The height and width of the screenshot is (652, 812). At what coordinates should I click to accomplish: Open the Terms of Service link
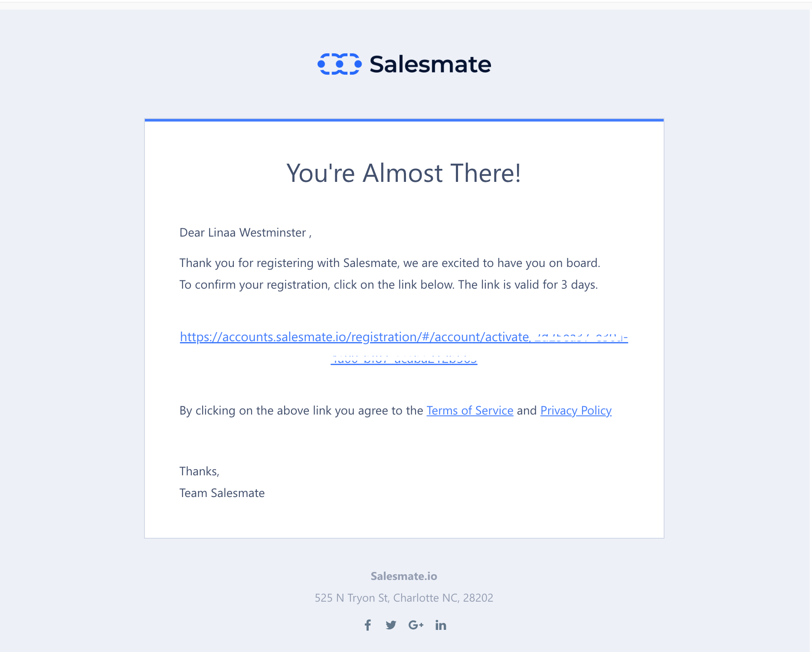(x=470, y=411)
